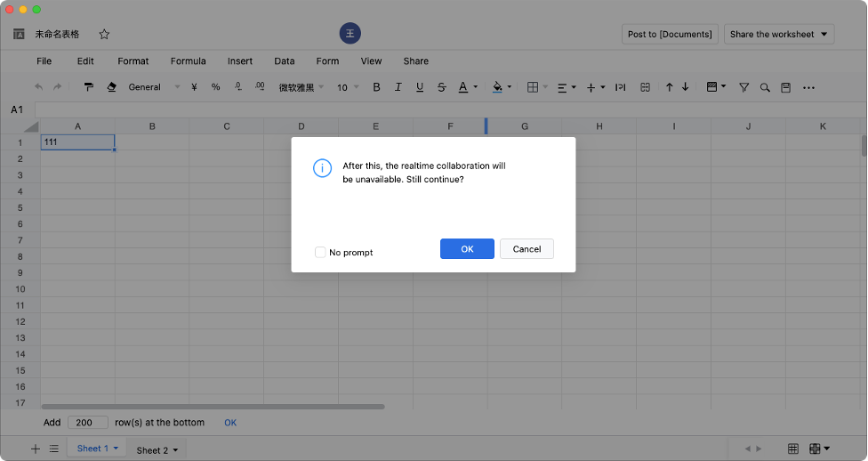
Task: Click the format painter icon
Action: click(89, 87)
